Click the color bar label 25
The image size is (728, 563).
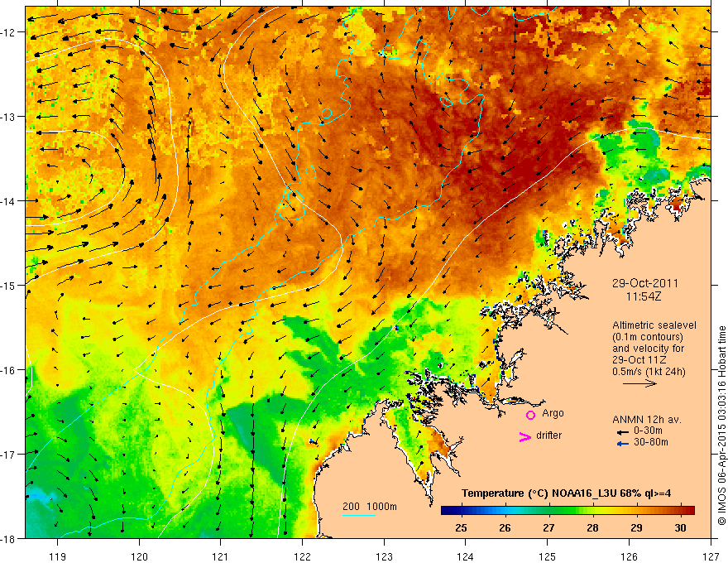[x=461, y=527]
